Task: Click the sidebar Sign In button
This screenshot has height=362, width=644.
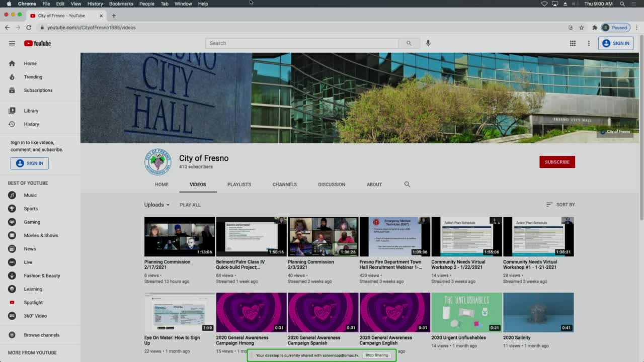Action: [x=30, y=163]
